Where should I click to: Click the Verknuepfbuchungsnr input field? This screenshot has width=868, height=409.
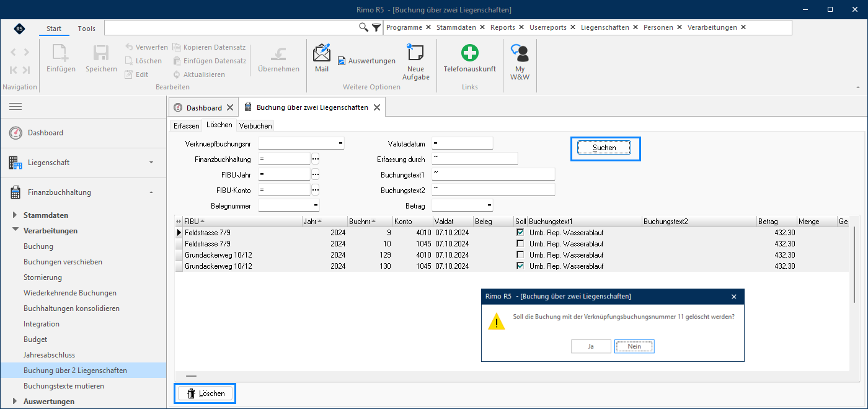[x=301, y=143]
